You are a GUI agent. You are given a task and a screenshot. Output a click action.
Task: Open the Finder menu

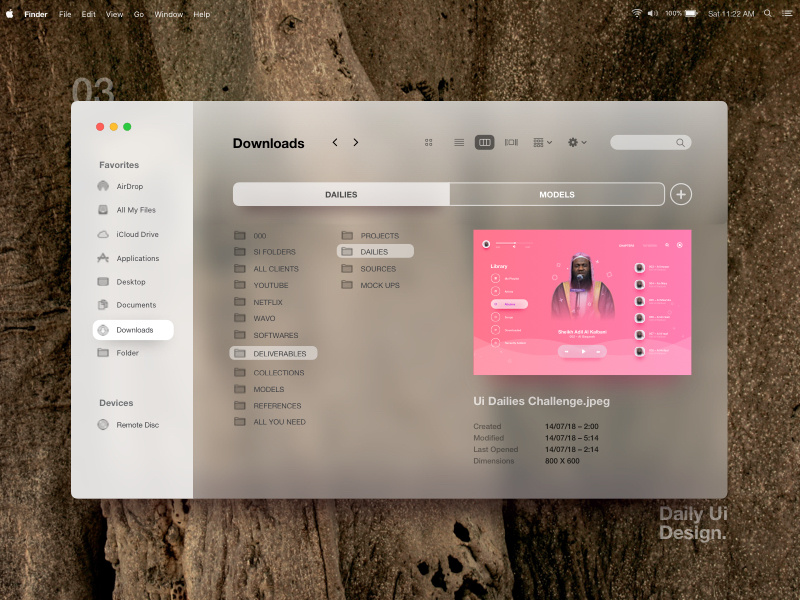coord(36,14)
